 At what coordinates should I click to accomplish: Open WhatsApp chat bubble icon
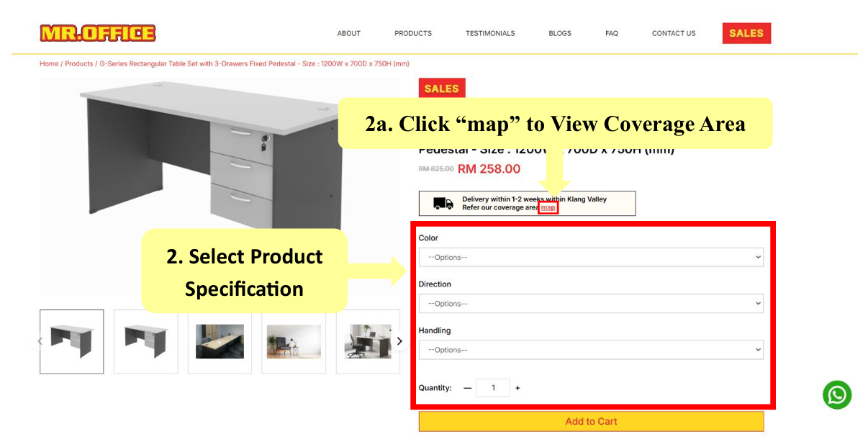click(x=837, y=395)
